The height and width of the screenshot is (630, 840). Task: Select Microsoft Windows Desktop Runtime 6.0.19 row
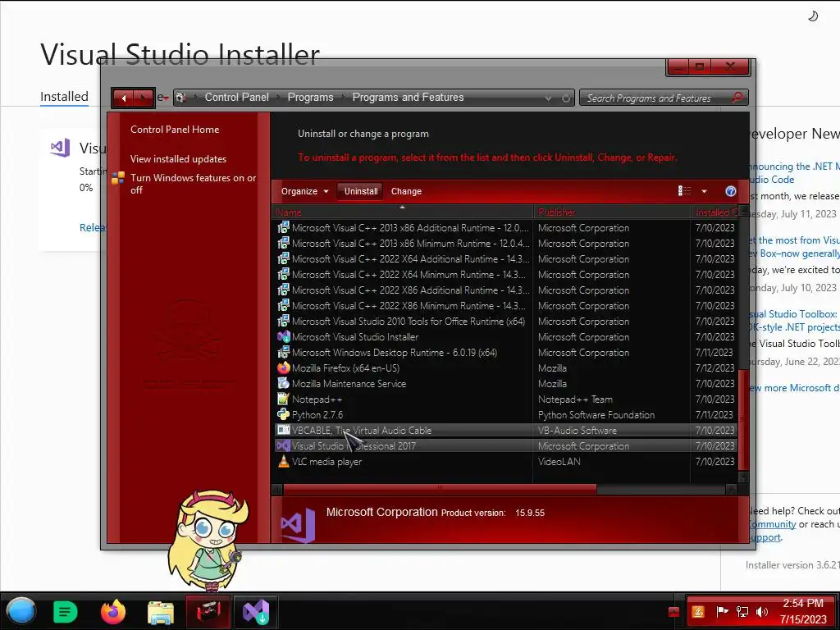(505, 352)
